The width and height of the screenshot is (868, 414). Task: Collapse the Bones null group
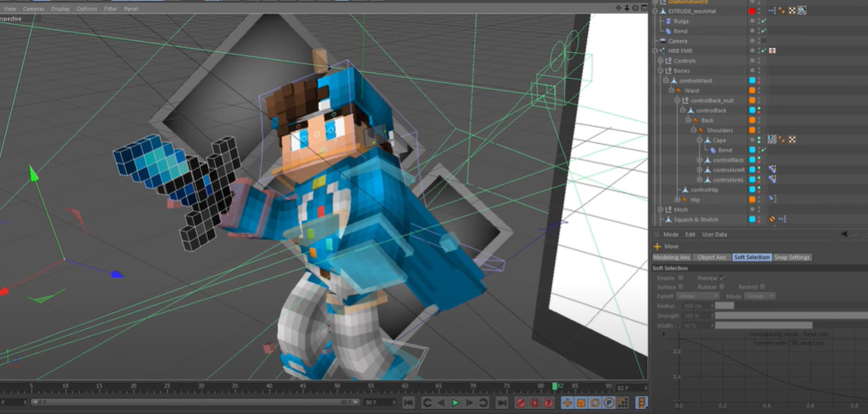click(x=661, y=71)
